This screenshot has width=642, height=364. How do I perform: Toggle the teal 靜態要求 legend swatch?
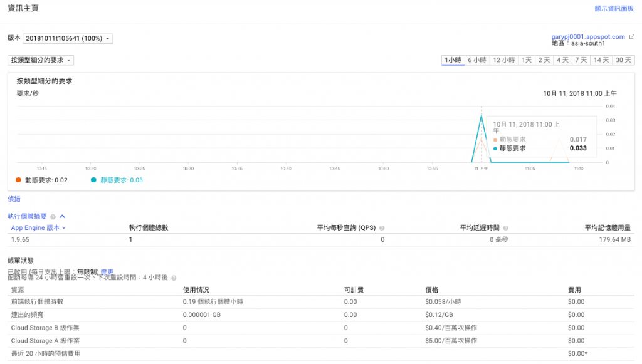click(x=93, y=180)
